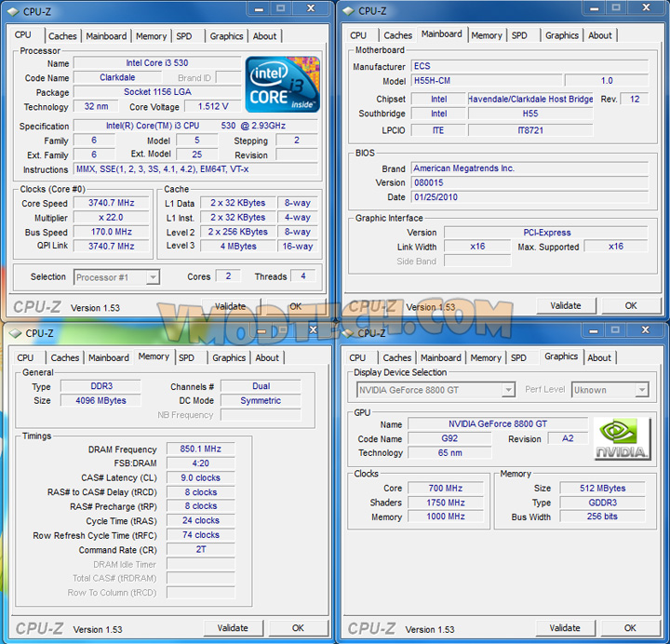Image resolution: width=670 pixels, height=644 pixels.
Task: Open the Processor #1 selection dropdown
Action: pos(153,277)
